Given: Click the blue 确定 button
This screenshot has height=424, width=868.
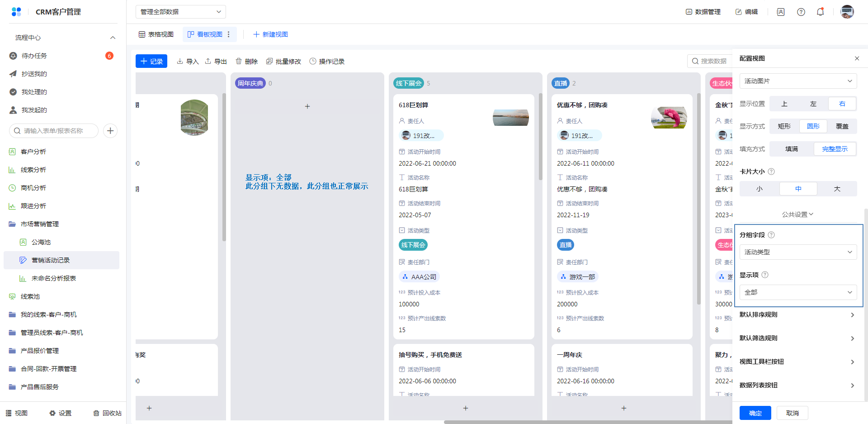Looking at the screenshot, I should (755, 413).
